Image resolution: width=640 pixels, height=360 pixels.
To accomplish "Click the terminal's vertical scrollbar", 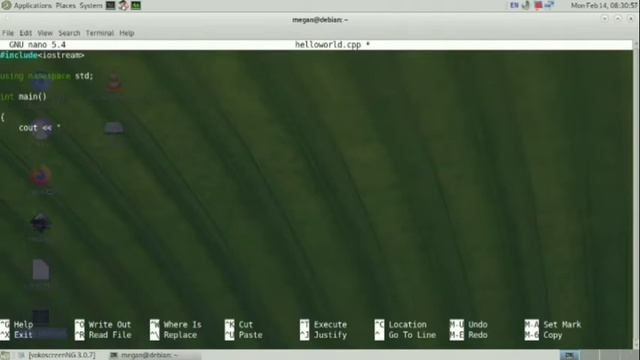I will pyautogui.click(x=636, y=194).
